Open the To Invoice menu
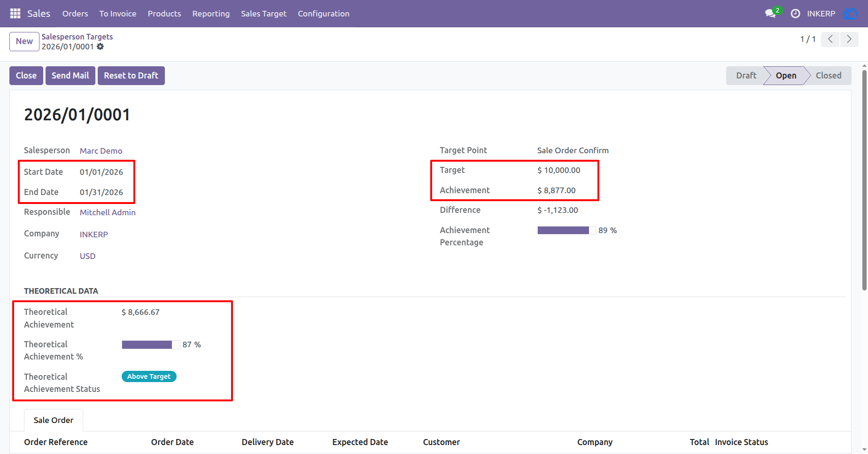The height and width of the screenshot is (454, 868). point(118,14)
